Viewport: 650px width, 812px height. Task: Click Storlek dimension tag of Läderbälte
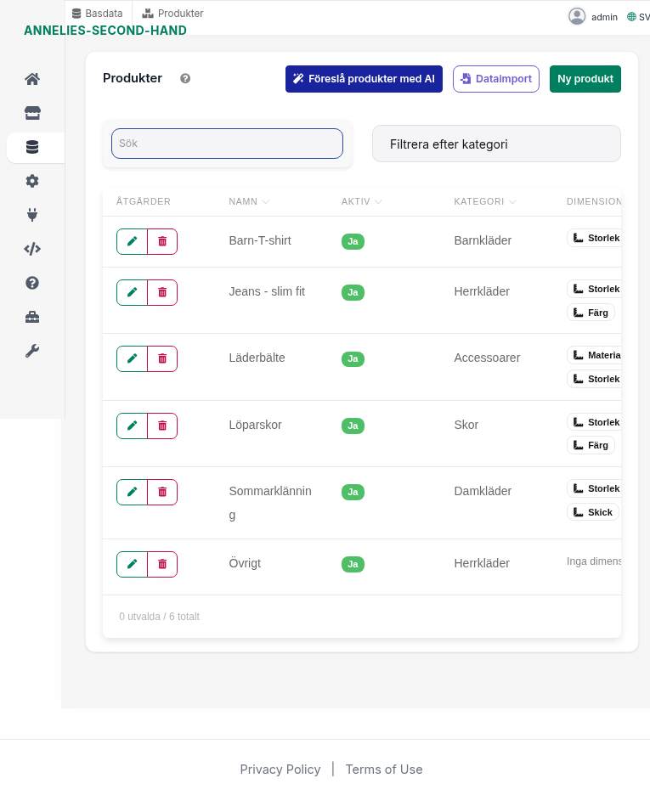tap(594, 379)
